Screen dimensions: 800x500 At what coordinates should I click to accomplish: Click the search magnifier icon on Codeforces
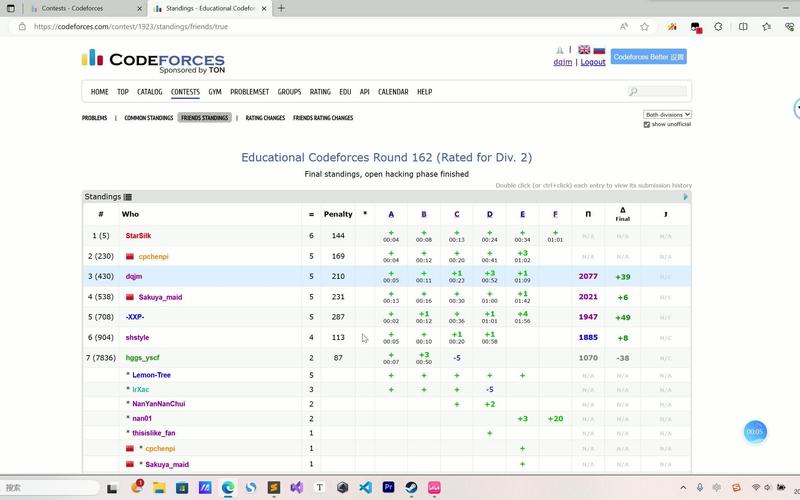633,91
